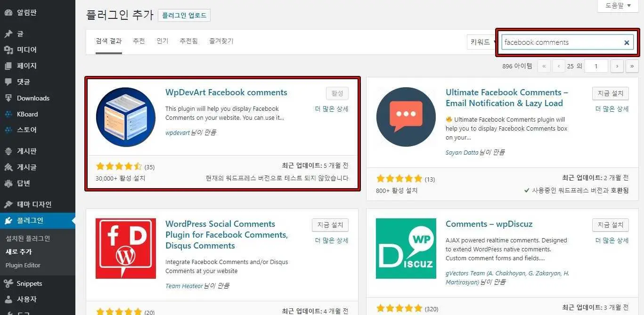Screen dimensions: 644x315
Task: Click the 플러그인 업로드 button
Action: (x=184, y=16)
